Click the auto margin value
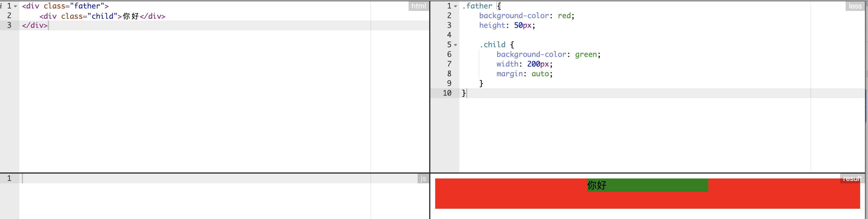868x219 pixels. pos(540,74)
